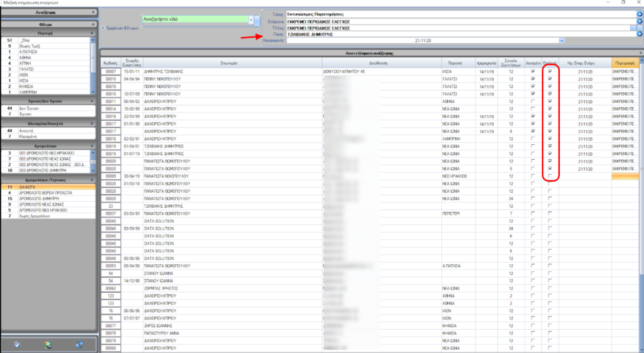Click the Επωνυμία column header

(x=233, y=63)
